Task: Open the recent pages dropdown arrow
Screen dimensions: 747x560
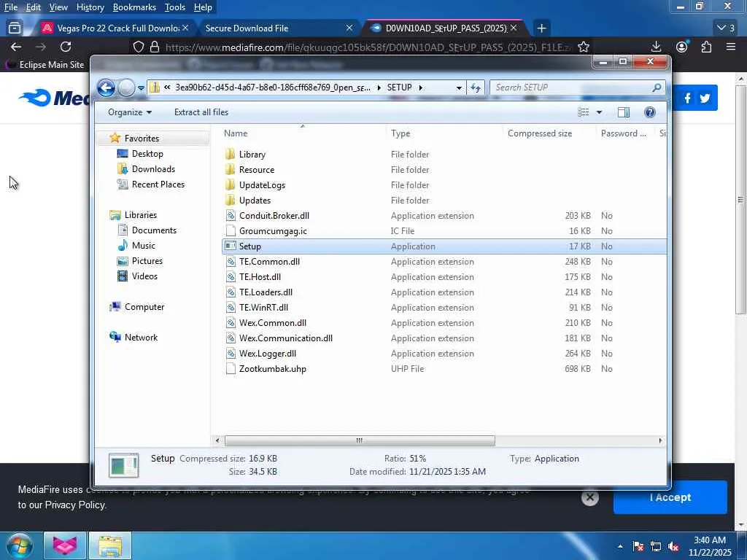Action: 141,88
